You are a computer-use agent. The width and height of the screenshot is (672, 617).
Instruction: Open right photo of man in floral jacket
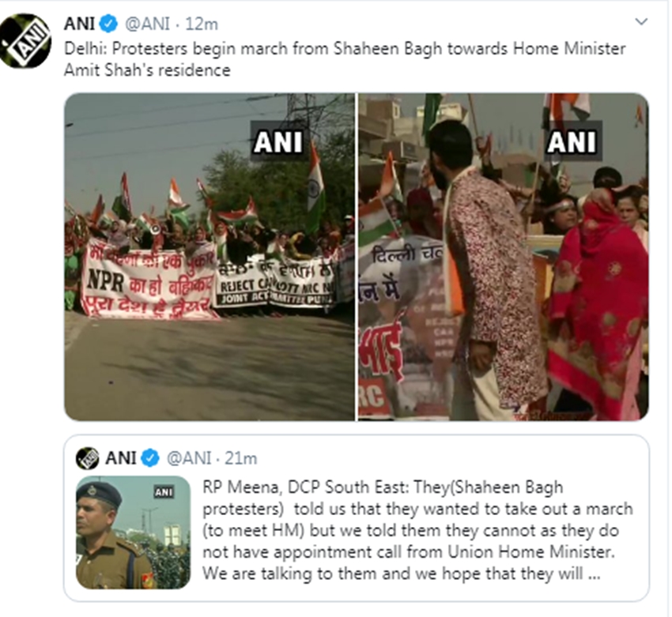point(503,257)
